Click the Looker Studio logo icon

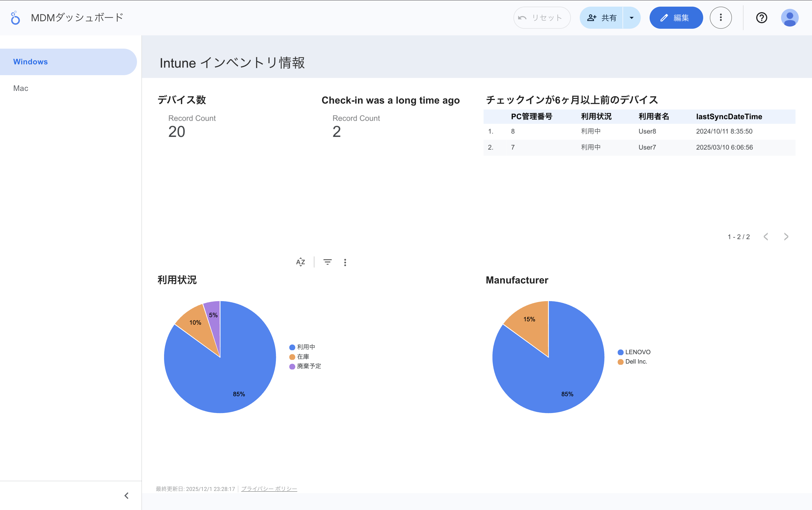15,18
